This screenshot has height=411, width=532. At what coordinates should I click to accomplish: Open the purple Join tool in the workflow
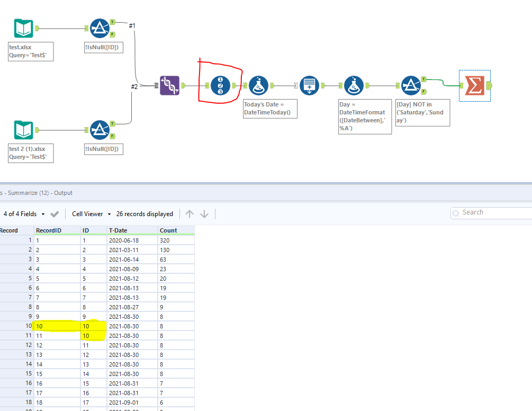point(169,85)
